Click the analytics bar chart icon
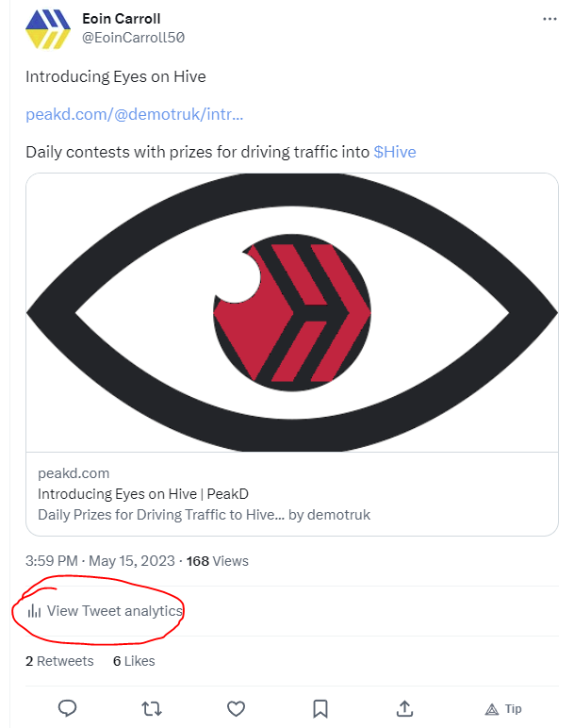Image resolution: width=574 pixels, height=728 pixels. coord(34,611)
